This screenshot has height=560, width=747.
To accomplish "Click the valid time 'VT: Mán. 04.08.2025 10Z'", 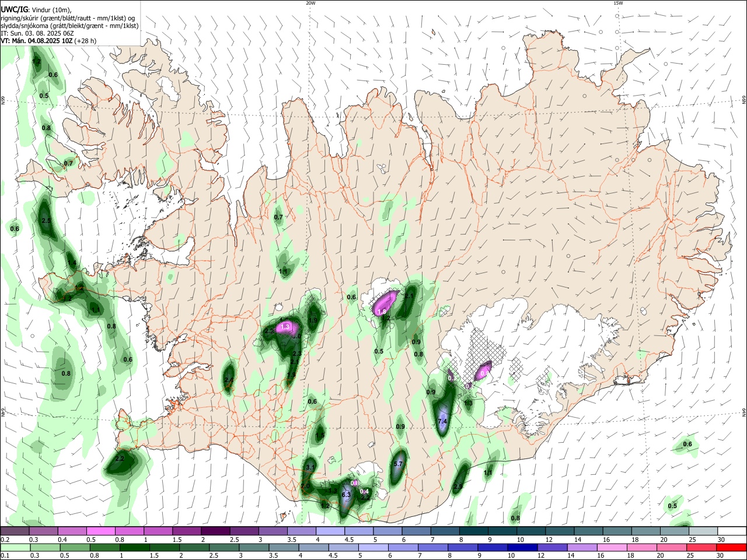I will [x=36, y=41].
